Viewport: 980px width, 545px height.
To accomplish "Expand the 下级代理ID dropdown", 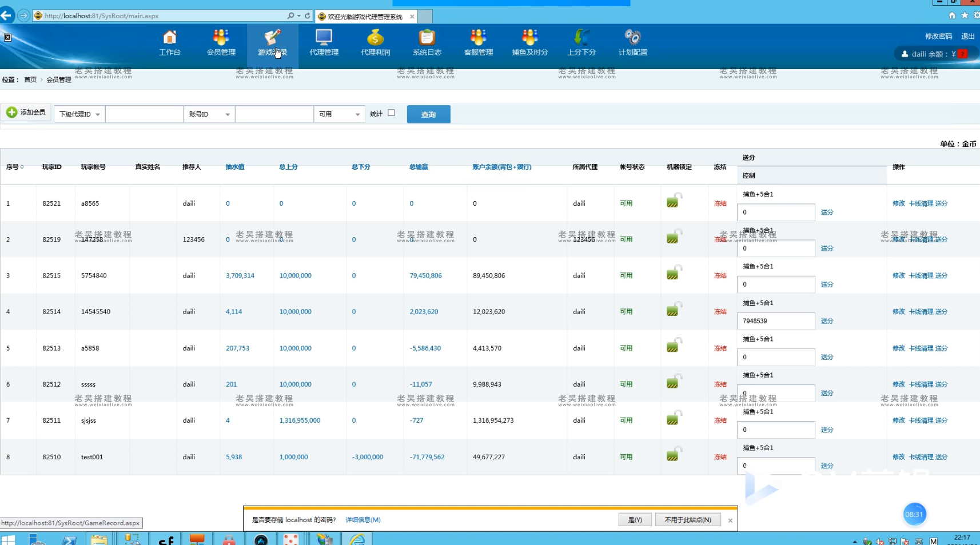I will [x=79, y=114].
